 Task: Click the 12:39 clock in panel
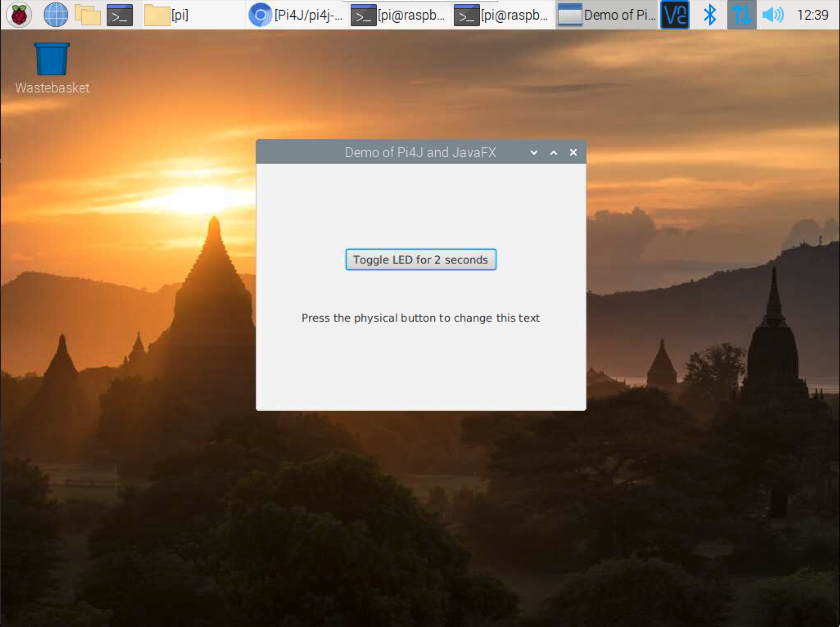coord(812,15)
